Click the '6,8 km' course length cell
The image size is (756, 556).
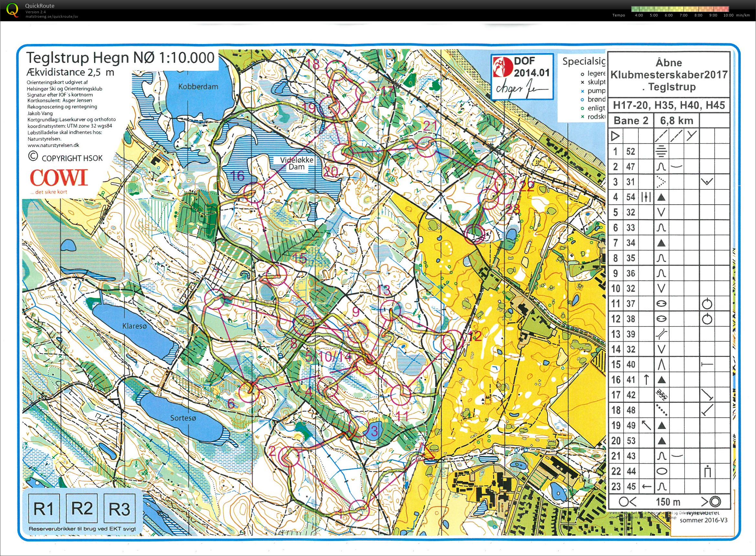pos(677,121)
